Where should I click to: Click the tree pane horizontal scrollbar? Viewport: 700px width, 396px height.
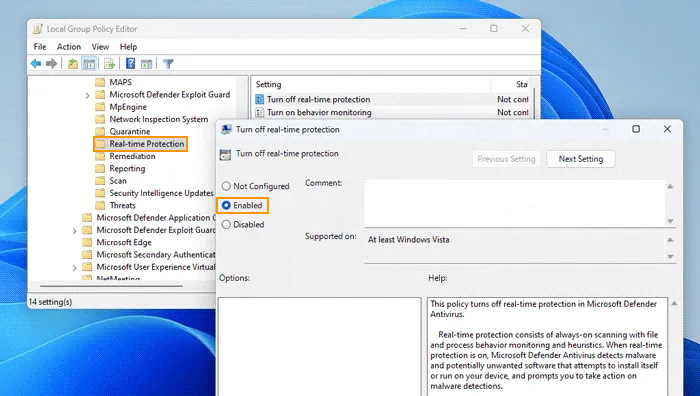click(x=112, y=286)
